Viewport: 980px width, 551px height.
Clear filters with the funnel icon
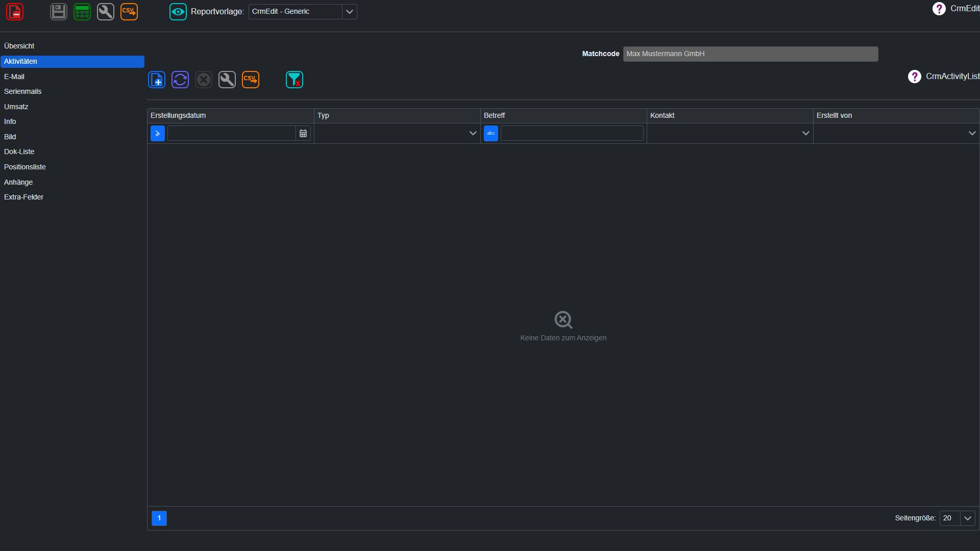[x=295, y=80]
